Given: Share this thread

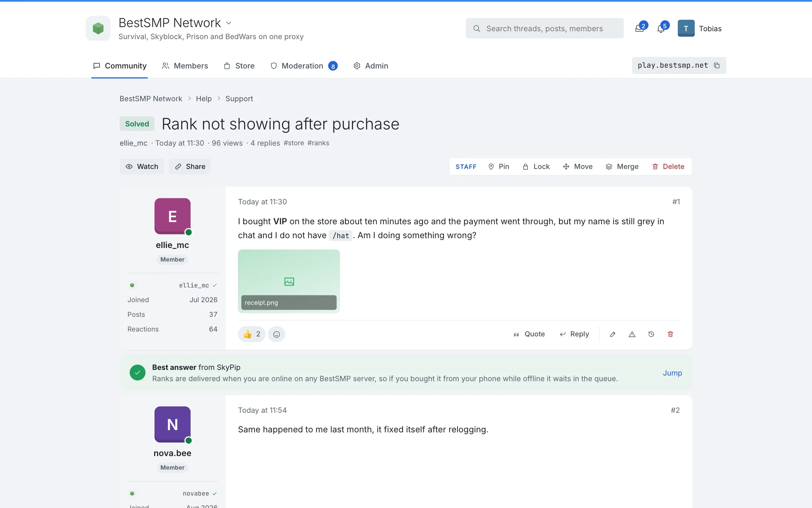Looking at the screenshot, I should point(190,166).
